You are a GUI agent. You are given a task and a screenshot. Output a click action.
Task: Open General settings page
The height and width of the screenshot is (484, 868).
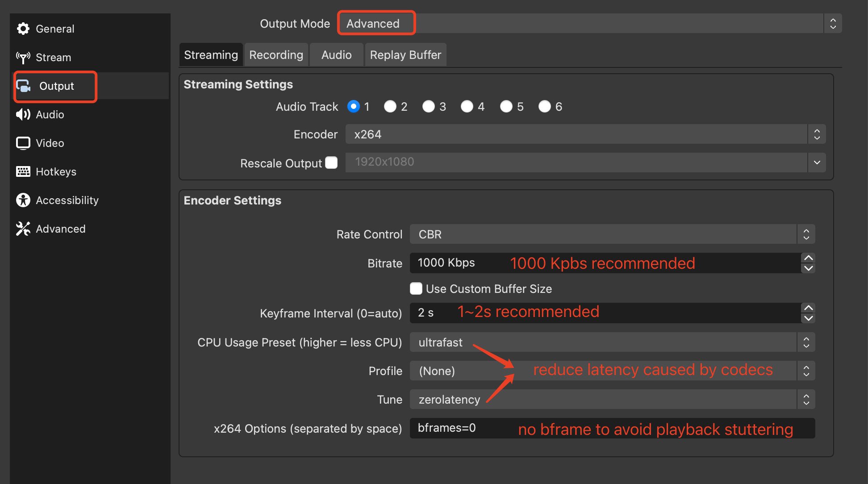pyautogui.click(x=89, y=29)
